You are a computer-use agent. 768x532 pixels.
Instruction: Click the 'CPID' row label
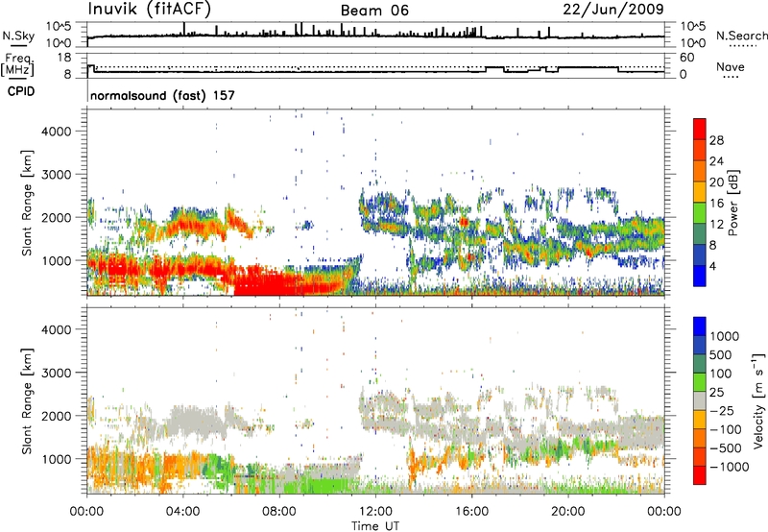coord(21,91)
